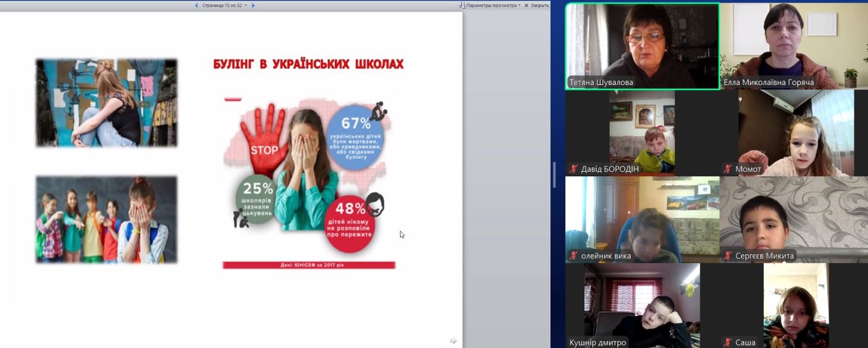
Task: Click the panel divider handle beside video gallery
Action: (x=554, y=174)
